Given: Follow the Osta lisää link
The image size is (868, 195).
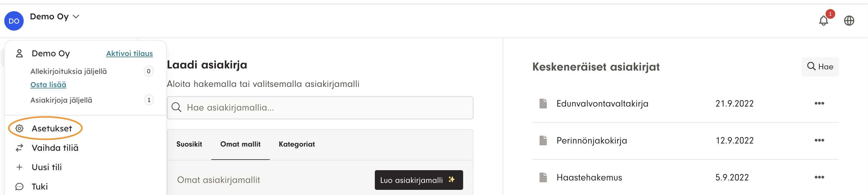Looking at the screenshot, I should [x=48, y=85].
